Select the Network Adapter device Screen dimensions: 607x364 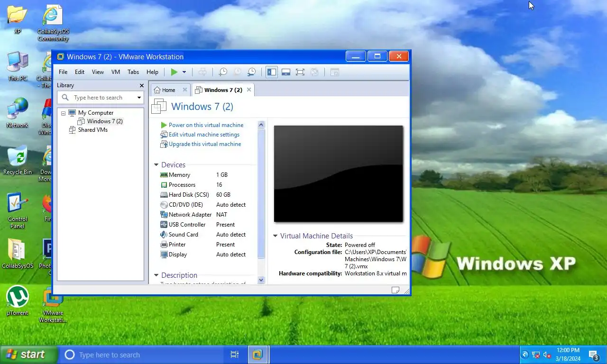(204, 215)
